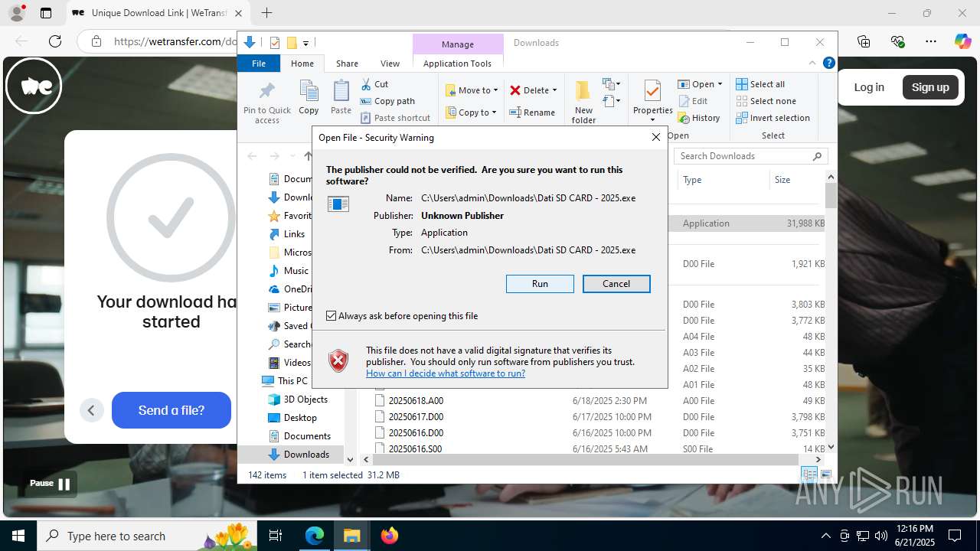This screenshot has height=551, width=980.
Task: Switch to details view in status bar
Action: tap(809, 475)
